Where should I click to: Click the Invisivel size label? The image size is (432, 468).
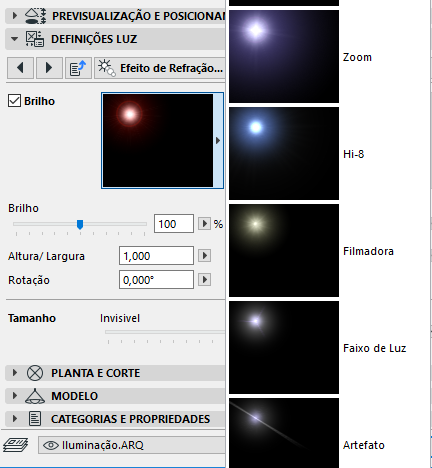(120, 318)
